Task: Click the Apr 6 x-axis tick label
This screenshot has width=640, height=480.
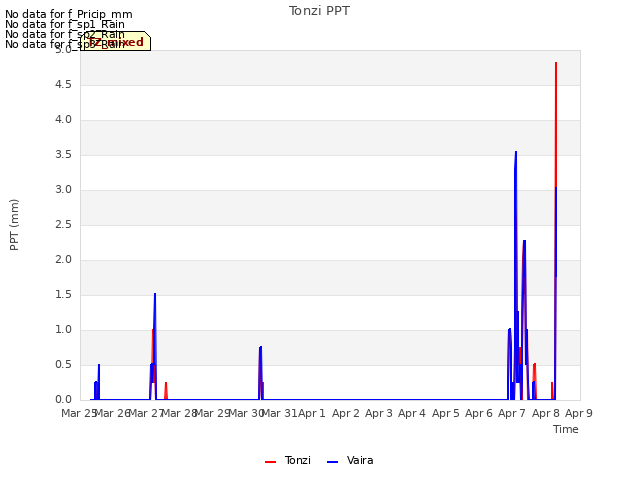Action: [479, 413]
